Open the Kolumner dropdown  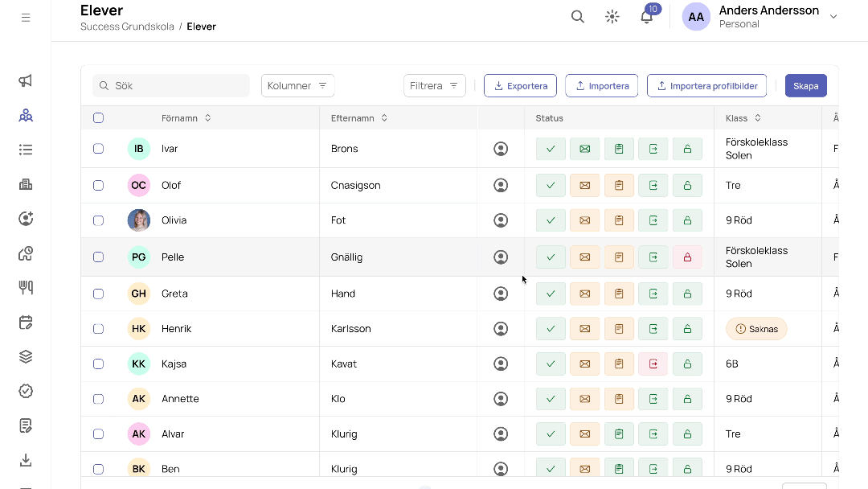pyautogui.click(x=298, y=86)
